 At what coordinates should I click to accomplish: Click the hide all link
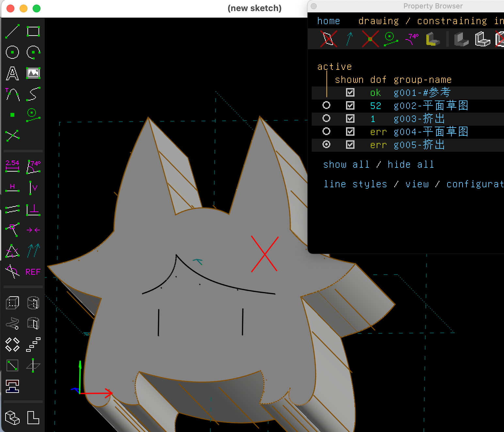[411, 164]
